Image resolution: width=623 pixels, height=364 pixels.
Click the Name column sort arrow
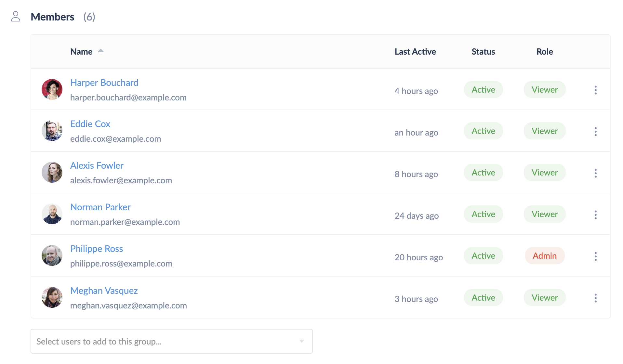(x=101, y=51)
